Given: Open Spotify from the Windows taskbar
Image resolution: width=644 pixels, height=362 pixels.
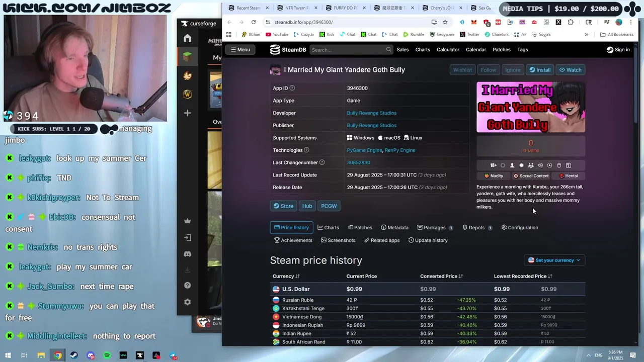Looking at the screenshot, I should (x=107, y=355).
